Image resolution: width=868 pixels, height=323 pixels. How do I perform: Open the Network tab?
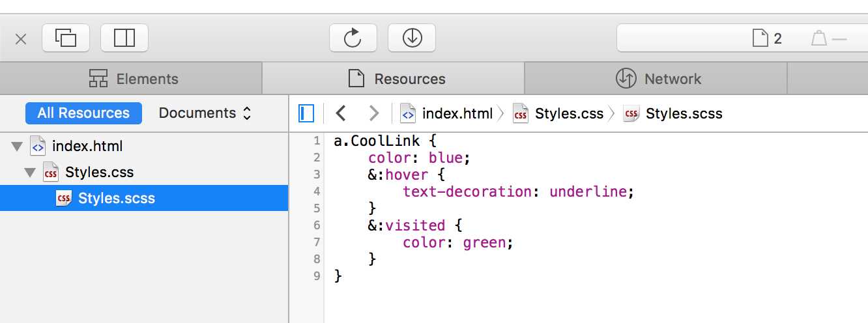(656, 79)
